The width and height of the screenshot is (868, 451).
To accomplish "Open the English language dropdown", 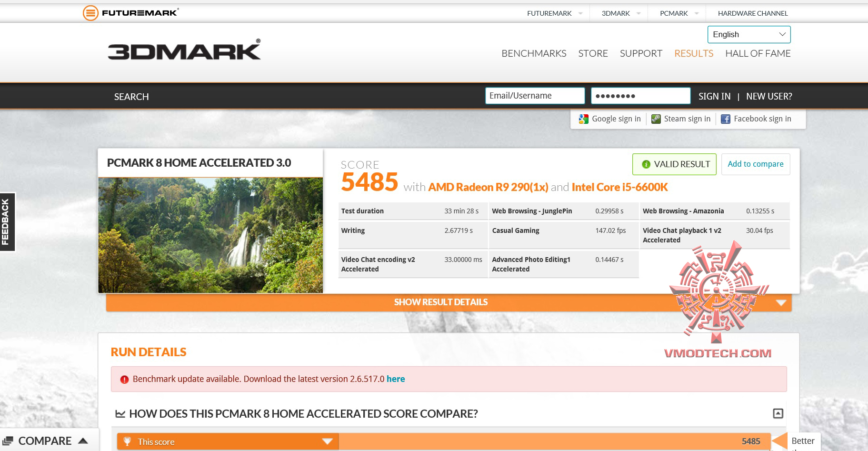I will coord(749,34).
